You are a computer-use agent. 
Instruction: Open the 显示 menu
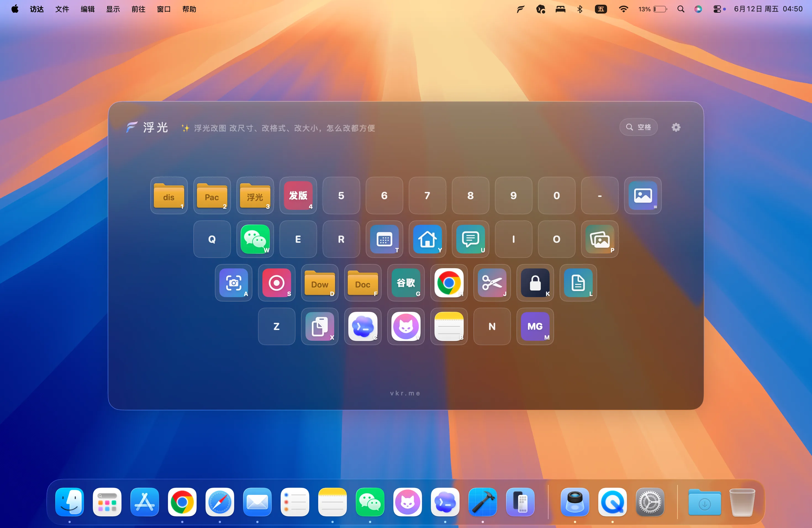(113, 9)
